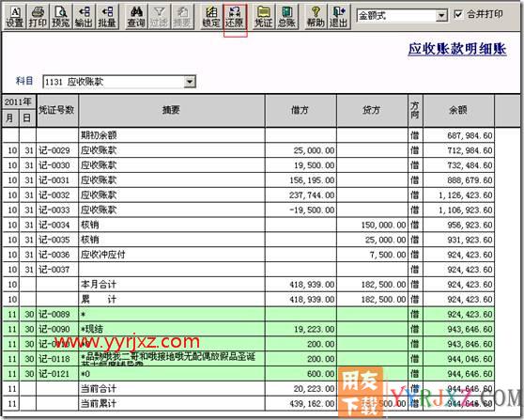
Task: Click the 过滤 (Filter) funnel icon
Action: tap(159, 17)
